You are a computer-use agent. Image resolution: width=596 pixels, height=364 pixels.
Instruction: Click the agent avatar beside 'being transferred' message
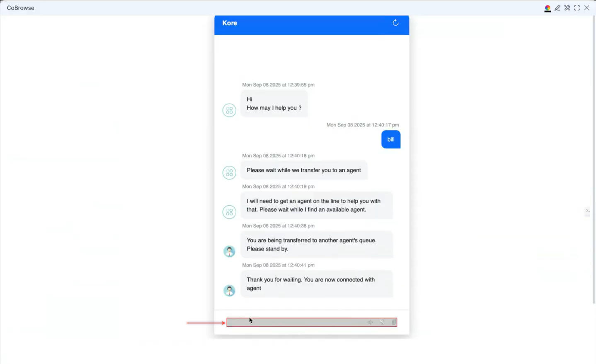point(229,251)
